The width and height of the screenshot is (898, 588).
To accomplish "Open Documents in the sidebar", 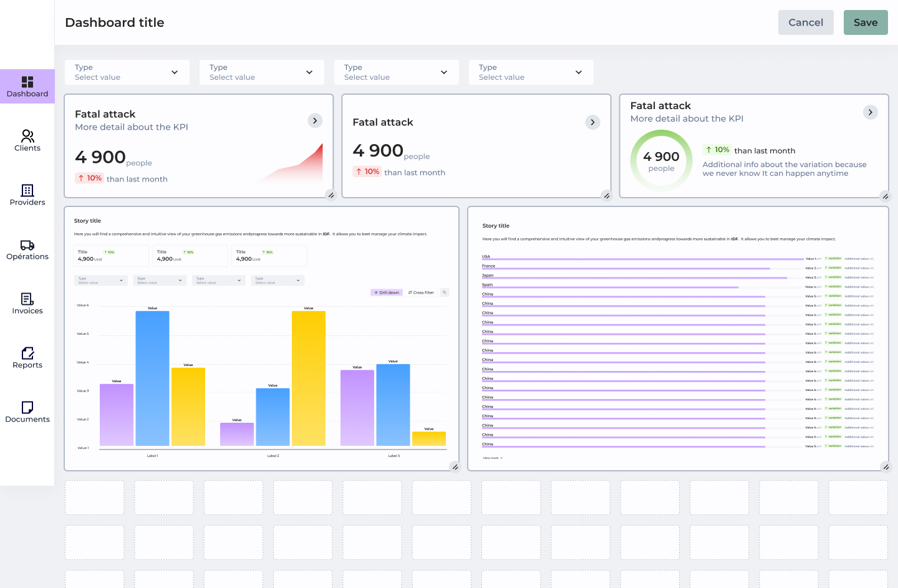I will (27, 412).
